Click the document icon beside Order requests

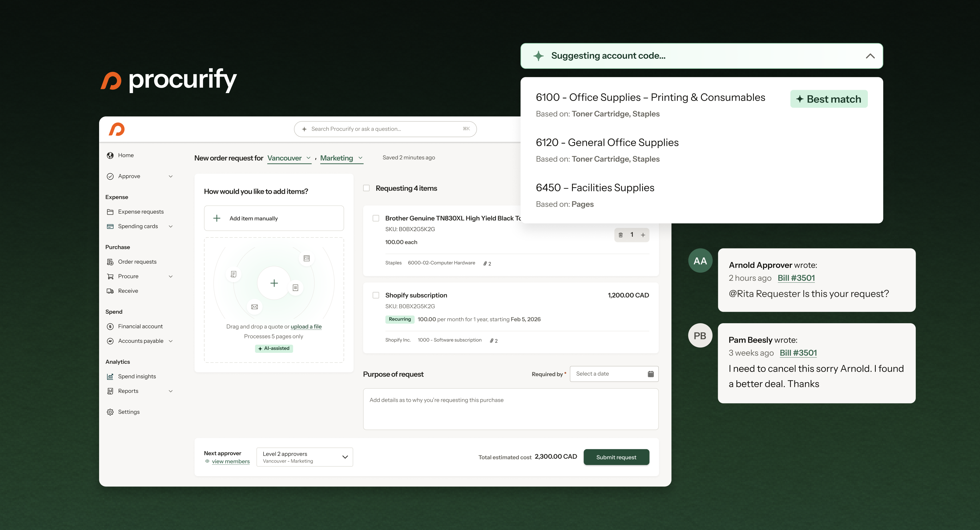(110, 261)
